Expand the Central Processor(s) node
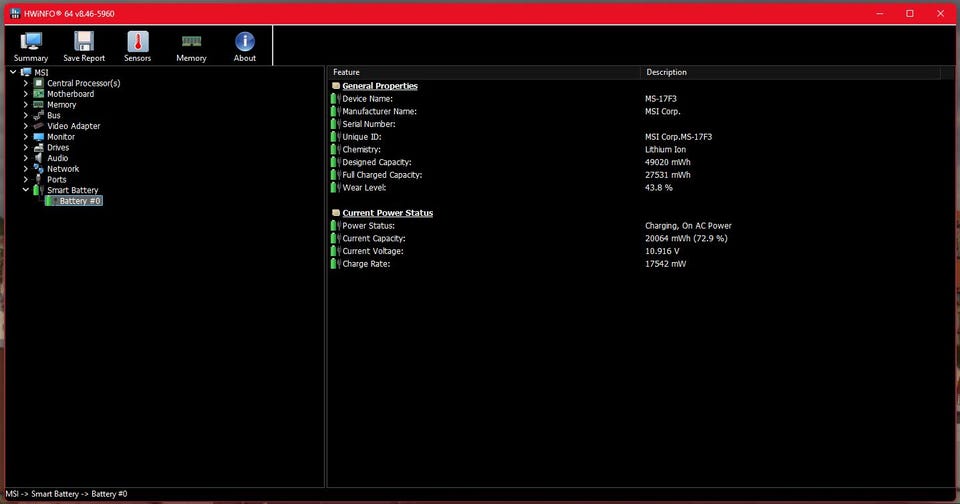The width and height of the screenshot is (960, 504). (x=26, y=83)
